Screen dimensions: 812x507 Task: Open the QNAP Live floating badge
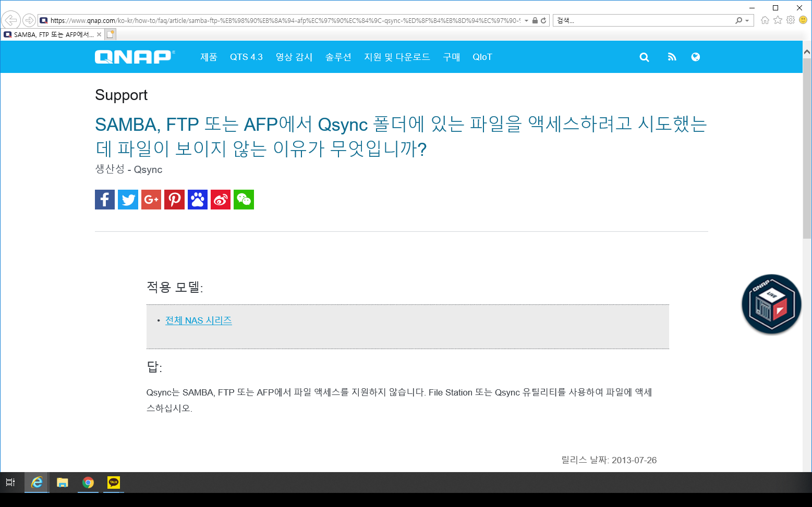click(771, 304)
